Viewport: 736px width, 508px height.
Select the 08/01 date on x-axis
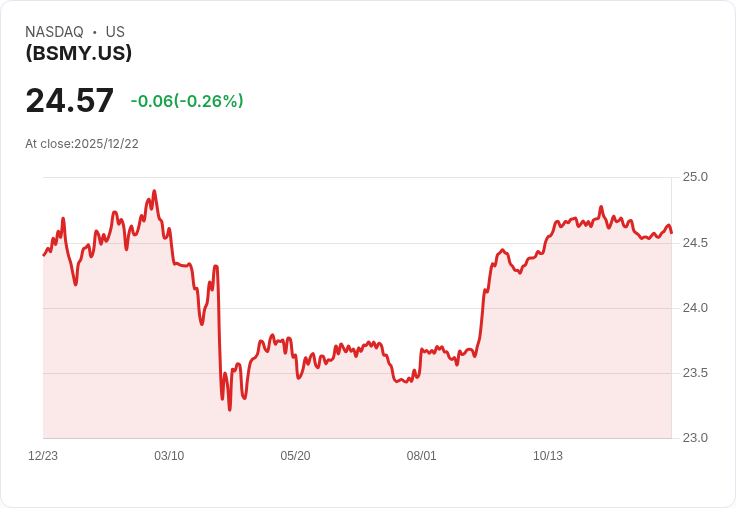tap(421, 456)
